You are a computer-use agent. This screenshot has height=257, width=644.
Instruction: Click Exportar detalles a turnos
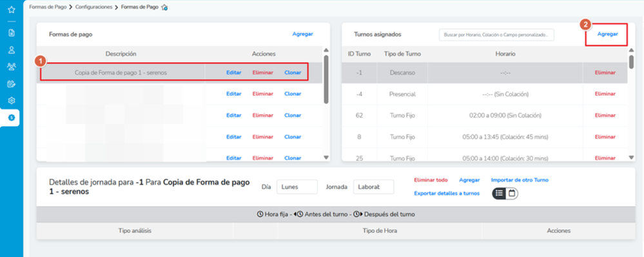447,193
